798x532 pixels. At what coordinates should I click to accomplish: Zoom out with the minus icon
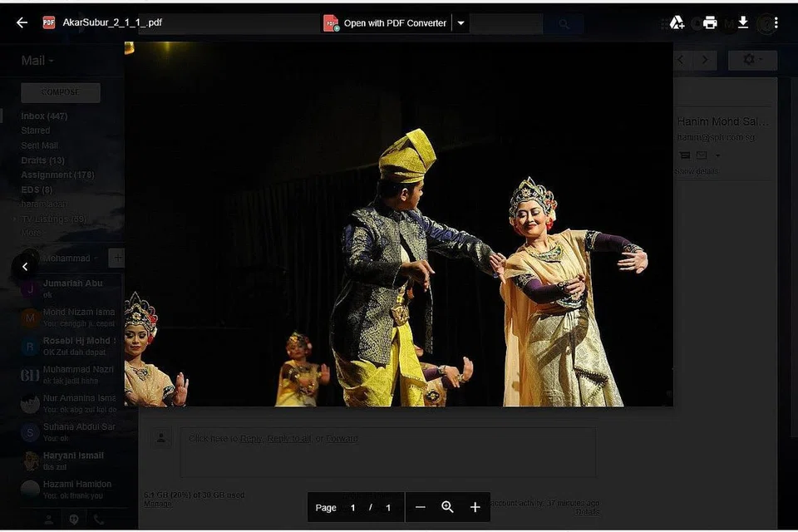(421, 507)
